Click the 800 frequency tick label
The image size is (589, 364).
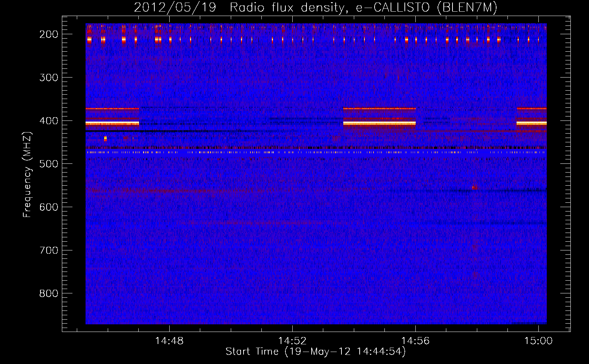pyautogui.click(x=49, y=293)
